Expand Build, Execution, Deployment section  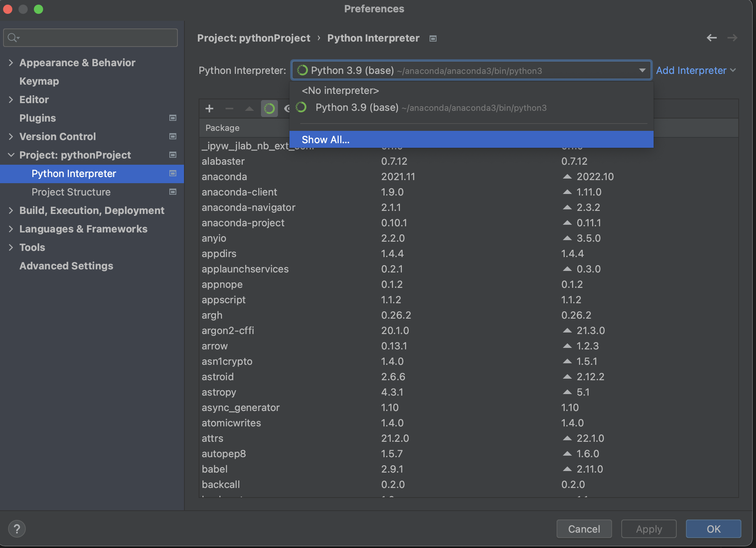pos(11,210)
